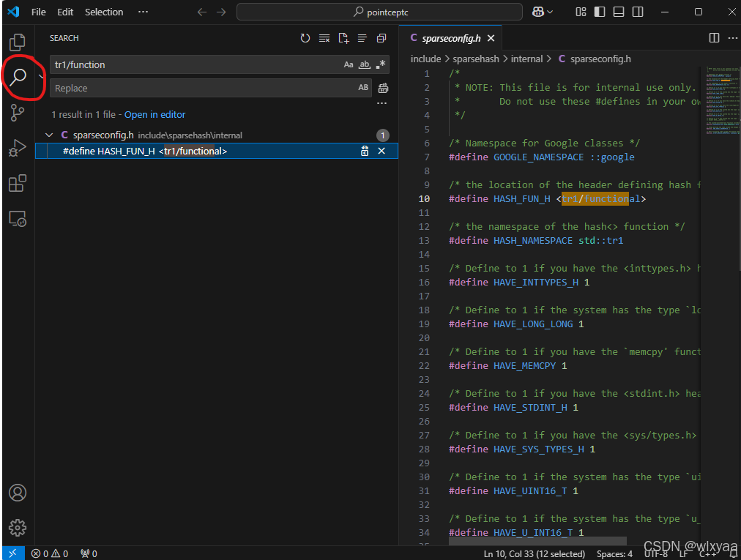The width and height of the screenshot is (741, 560).
Task: Click the editor minimap to navigate
Action: point(721,110)
